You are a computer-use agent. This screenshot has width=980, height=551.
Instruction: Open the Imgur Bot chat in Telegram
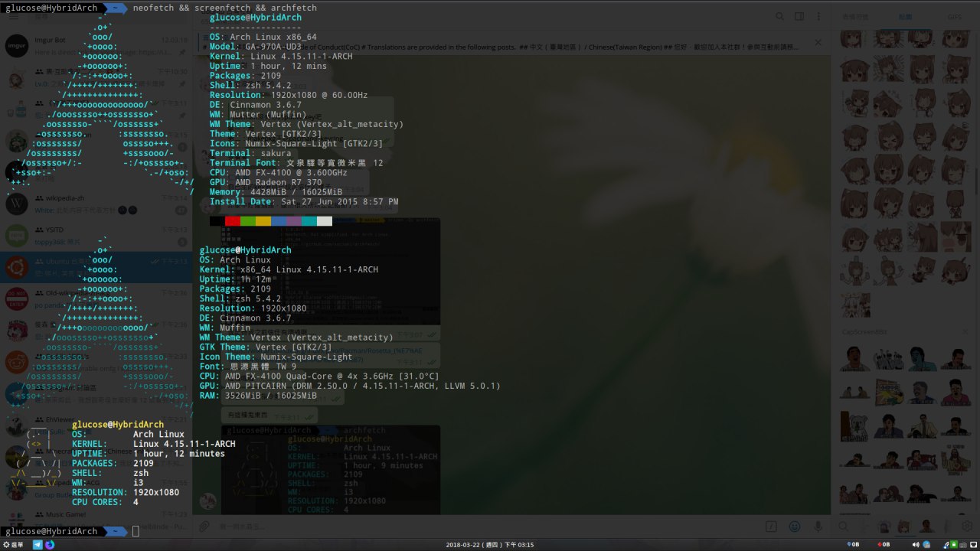96,46
